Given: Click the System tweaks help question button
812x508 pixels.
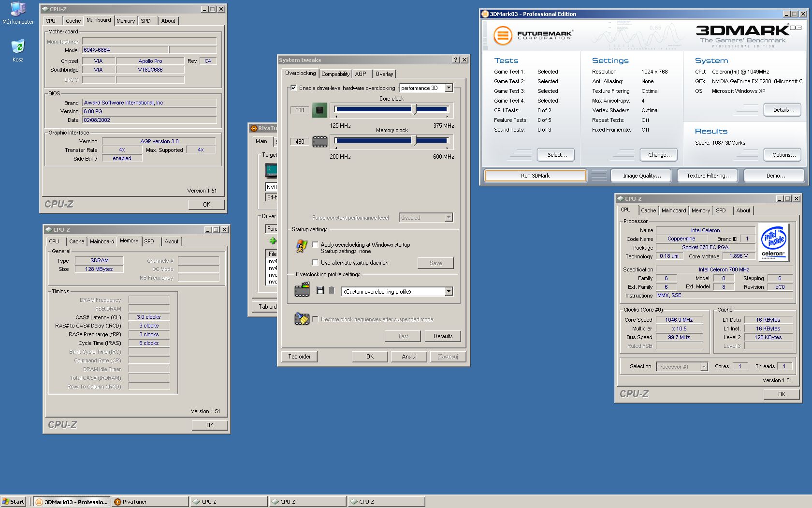Looking at the screenshot, I should [455, 60].
